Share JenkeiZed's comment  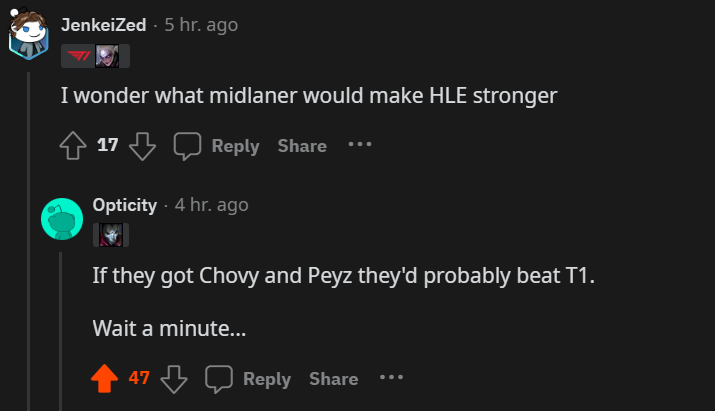302,146
